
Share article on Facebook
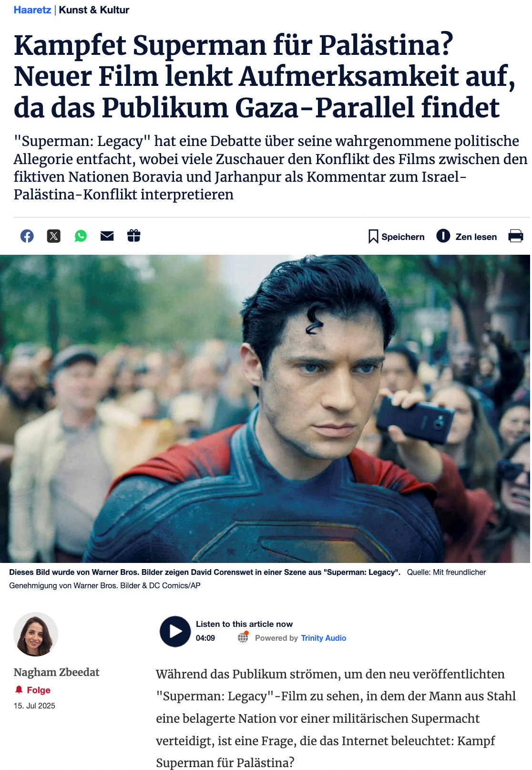(x=27, y=236)
